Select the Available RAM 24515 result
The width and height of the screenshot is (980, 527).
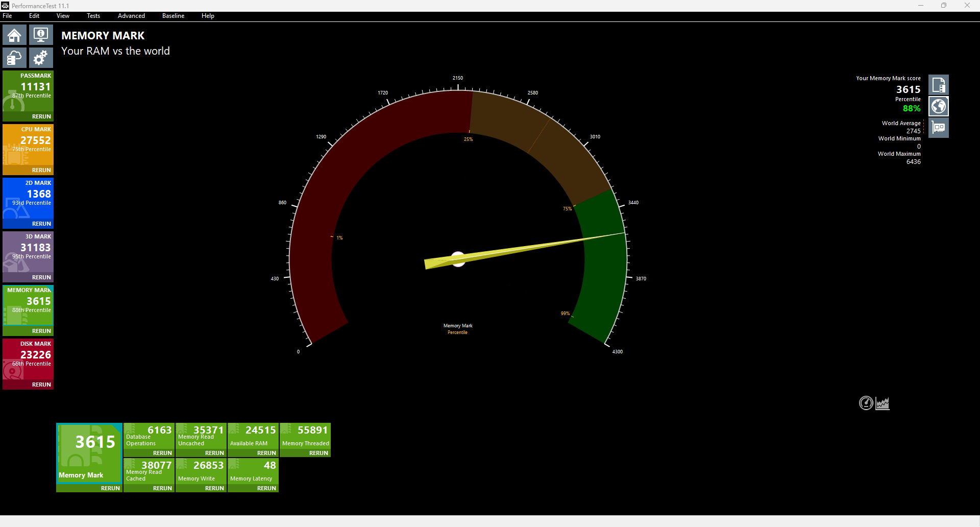(253, 436)
